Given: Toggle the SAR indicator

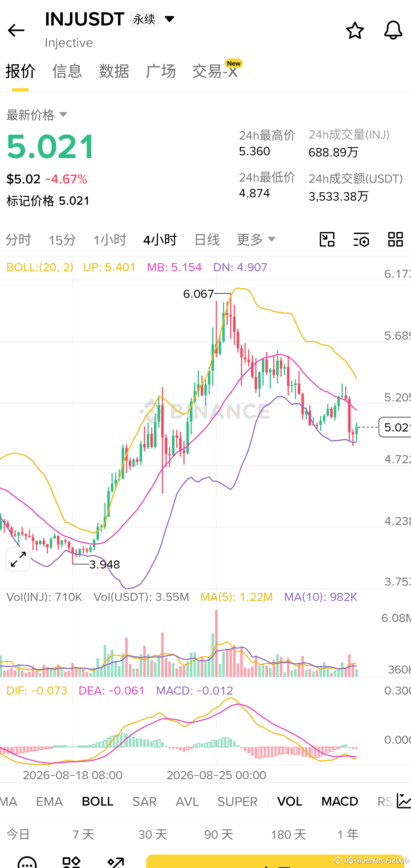Looking at the screenshot, I should [144, 801].
